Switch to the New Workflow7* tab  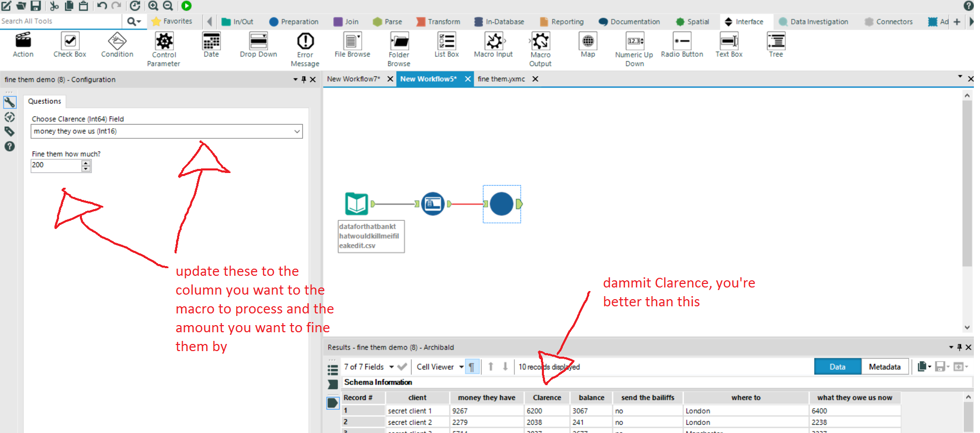click(x=354, y=79)
